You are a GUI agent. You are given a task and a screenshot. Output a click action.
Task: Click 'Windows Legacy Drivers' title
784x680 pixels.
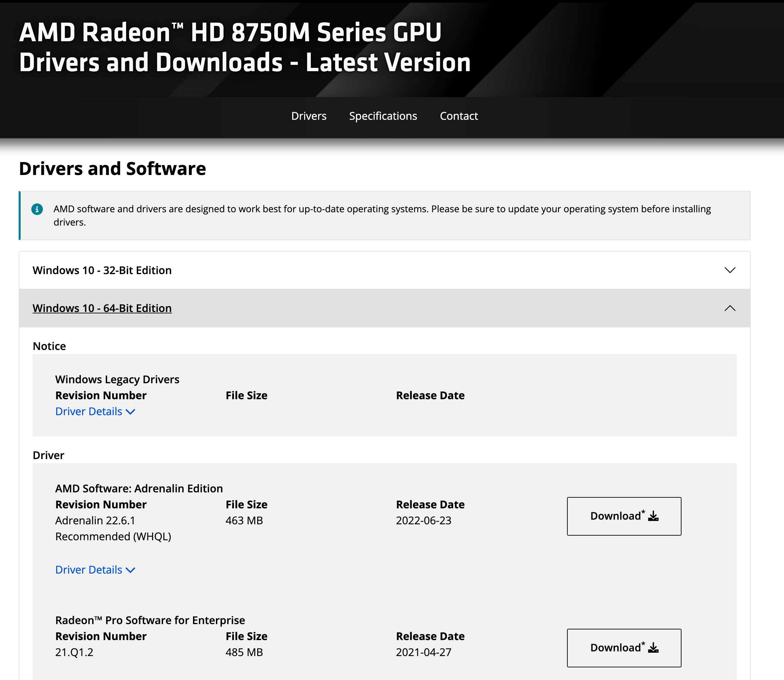pos(117,380)
